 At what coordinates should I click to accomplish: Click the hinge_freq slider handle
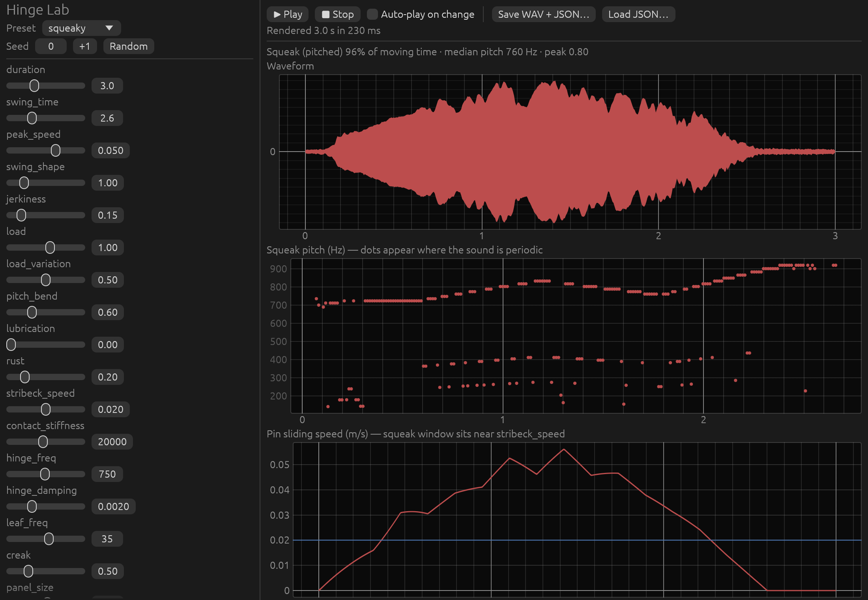45,474
